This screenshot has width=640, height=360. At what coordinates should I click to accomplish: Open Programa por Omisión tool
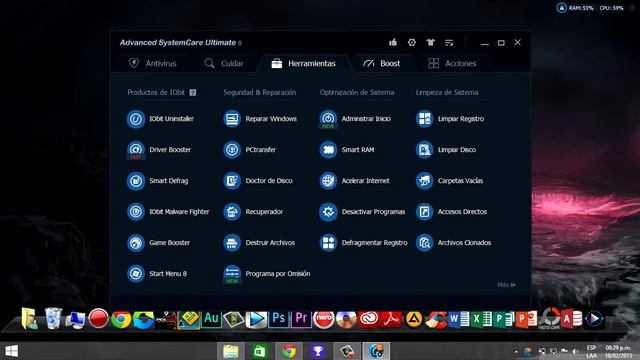[267, 273]
